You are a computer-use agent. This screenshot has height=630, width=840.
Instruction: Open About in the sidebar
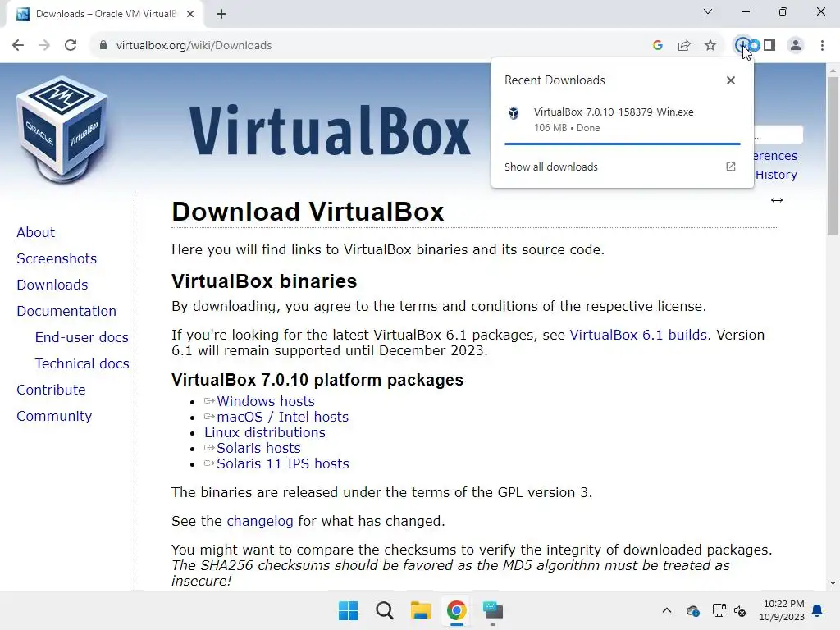35,232
